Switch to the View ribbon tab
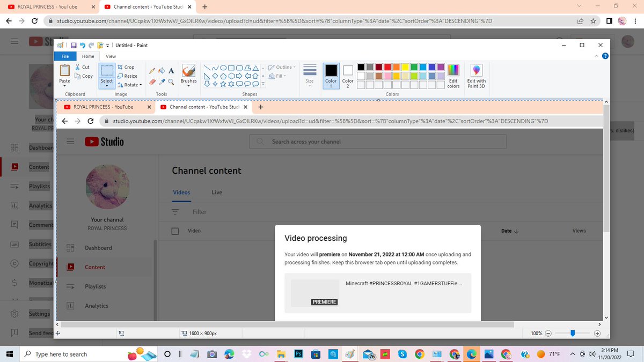Image resolution: width=644 pixels, height=362 pixels. coord(111,56)
